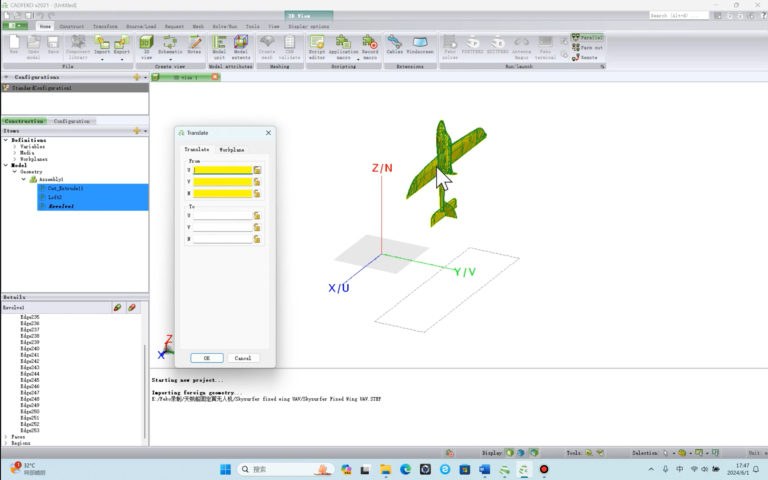Screen dimensions: 768x480
Task: Open the Cables extension
Action: click(x=394, y=44)
